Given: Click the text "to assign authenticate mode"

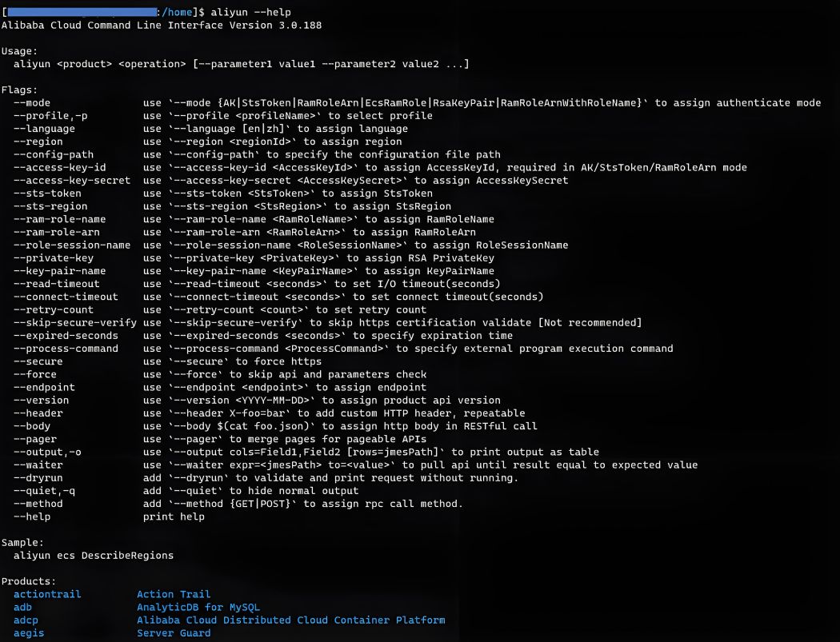Looking at the screenshot, I should tap(738, 103).
